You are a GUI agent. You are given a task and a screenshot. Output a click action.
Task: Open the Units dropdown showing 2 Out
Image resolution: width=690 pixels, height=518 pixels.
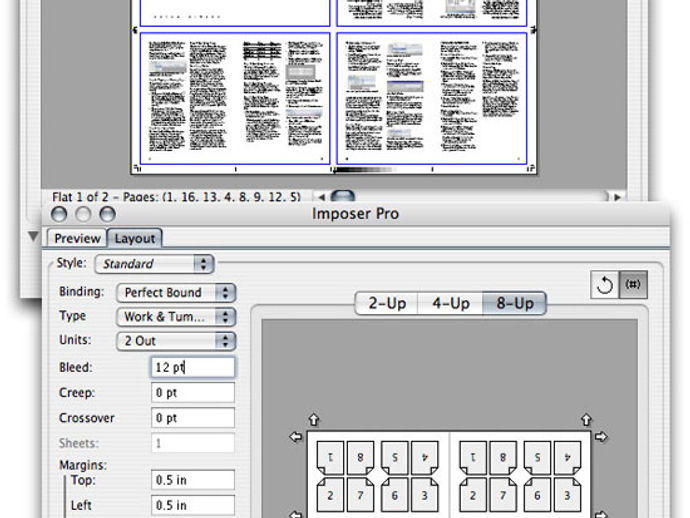pyautogui.click(x=176, y=341)
